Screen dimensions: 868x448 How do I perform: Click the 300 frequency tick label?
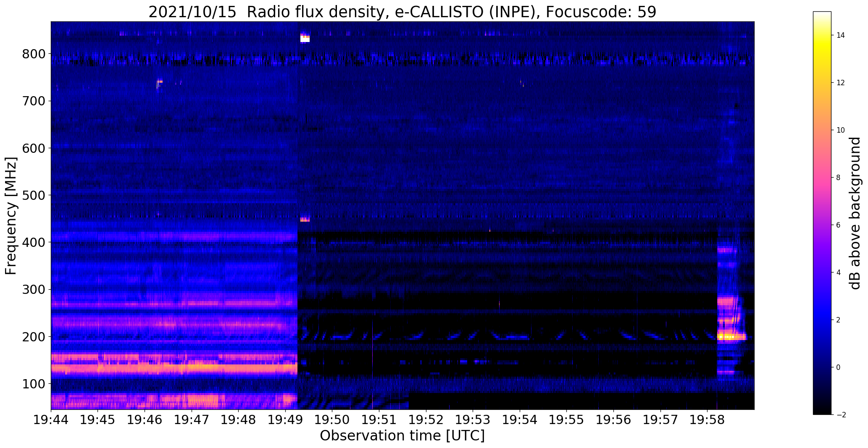34,289
